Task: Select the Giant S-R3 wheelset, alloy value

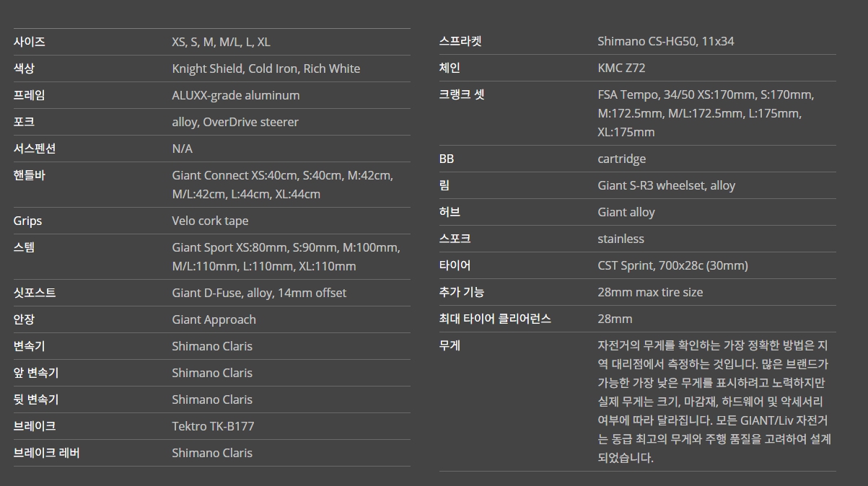Action: tap(666, 185)
